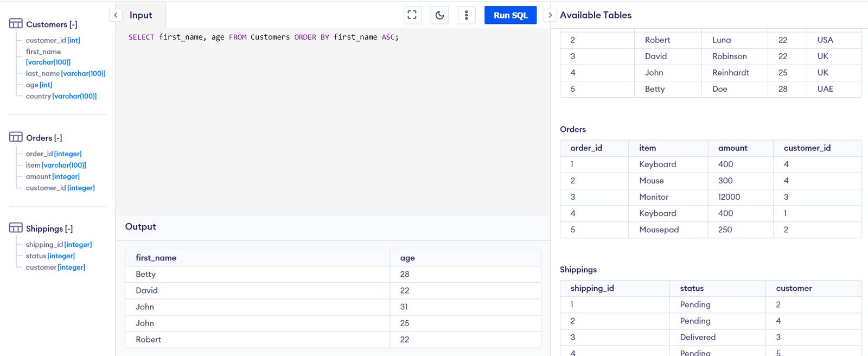Viewport: 868px width, 356px height.
Task: Select status [integer] schema field
Action: [x=50, y=256]
